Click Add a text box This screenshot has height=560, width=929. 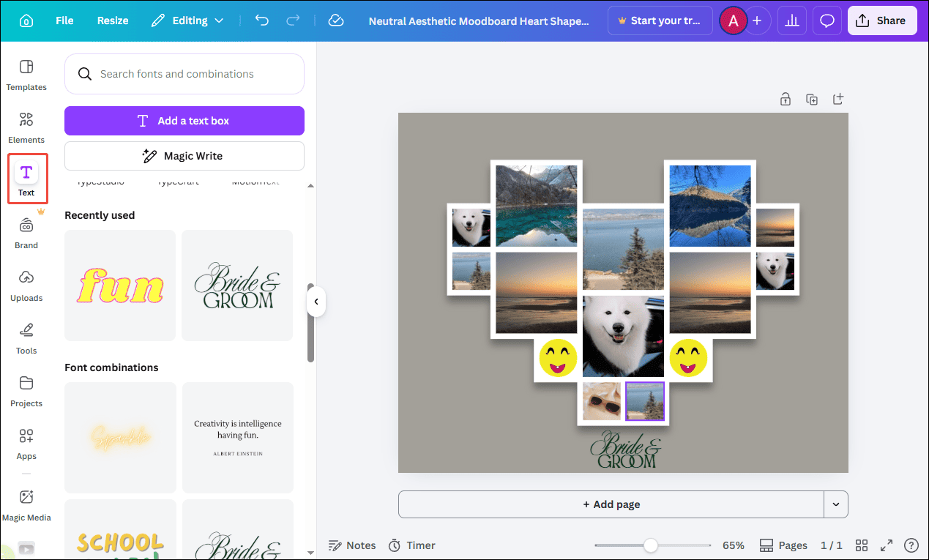pos(184,120)
